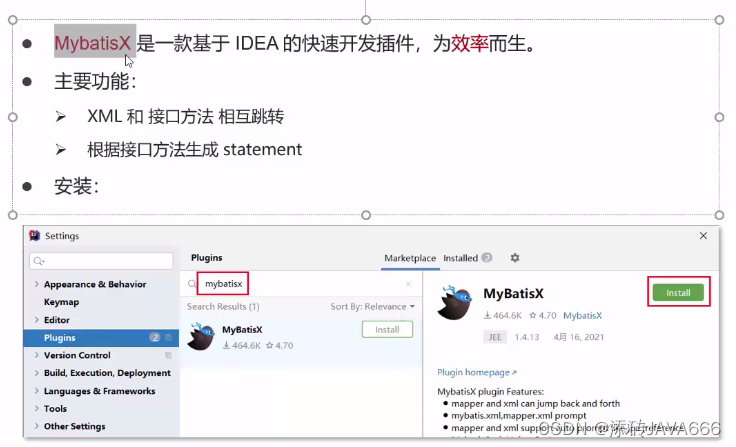
Task: Click the red 效率 text in slide
Action: pyautogui.click(x=469, y=43)
